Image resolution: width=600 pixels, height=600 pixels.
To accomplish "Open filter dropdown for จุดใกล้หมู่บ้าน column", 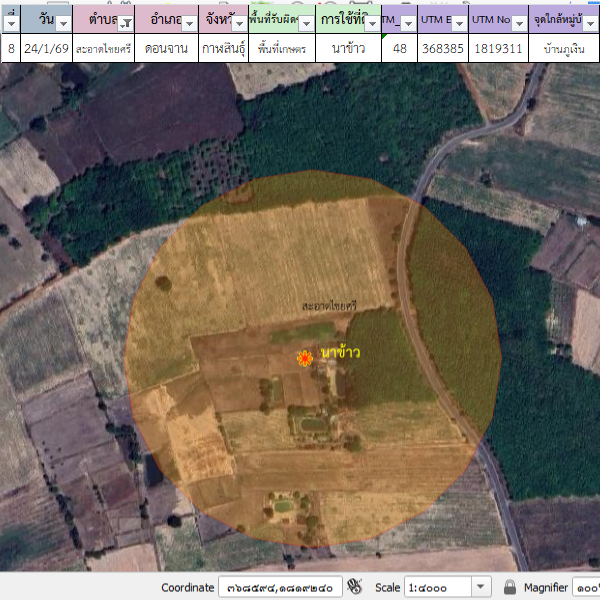I will (590, 22).
